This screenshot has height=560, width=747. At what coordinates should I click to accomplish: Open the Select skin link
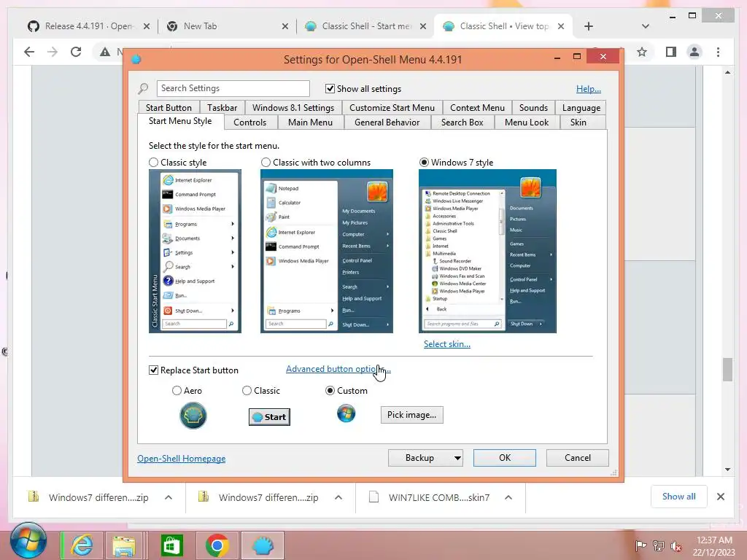[447, 344]
